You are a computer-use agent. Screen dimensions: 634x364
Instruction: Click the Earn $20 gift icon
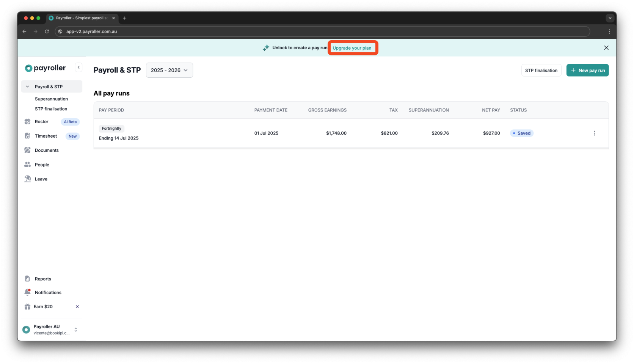click(27, 306)
